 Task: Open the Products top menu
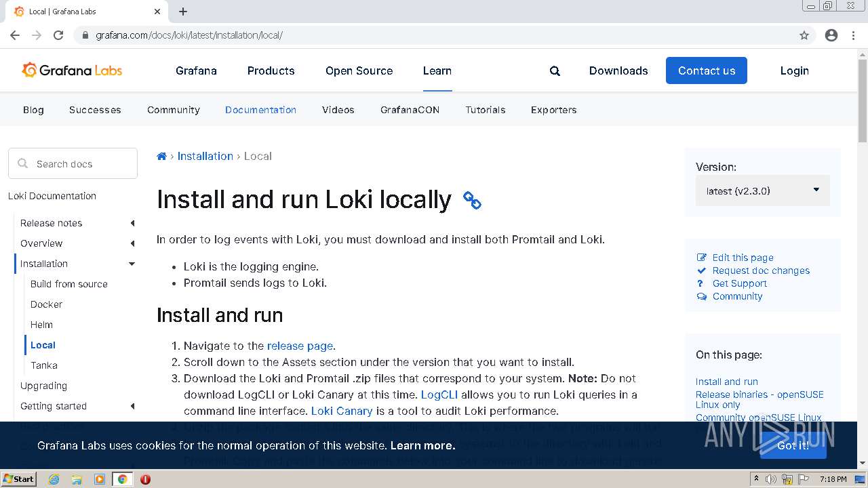click(271, 70)
